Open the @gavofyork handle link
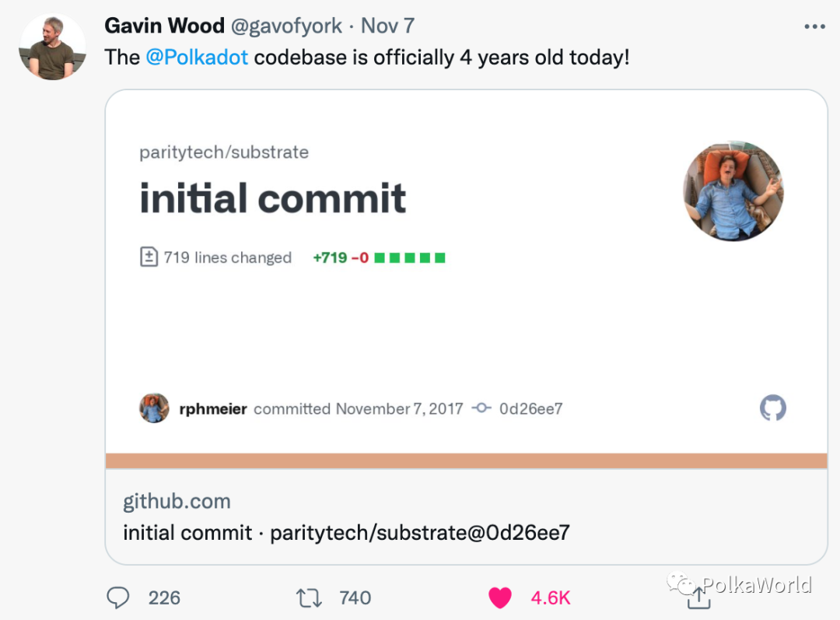 click(286, 26)
